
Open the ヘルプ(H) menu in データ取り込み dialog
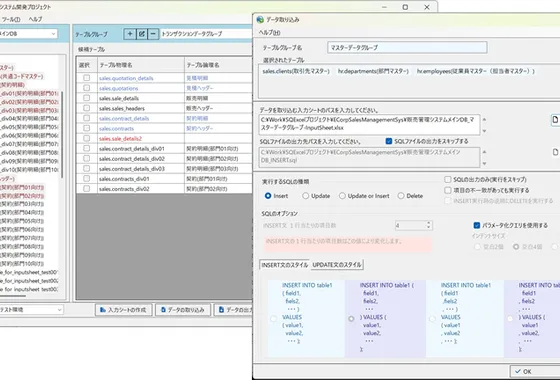coord(269,32)
